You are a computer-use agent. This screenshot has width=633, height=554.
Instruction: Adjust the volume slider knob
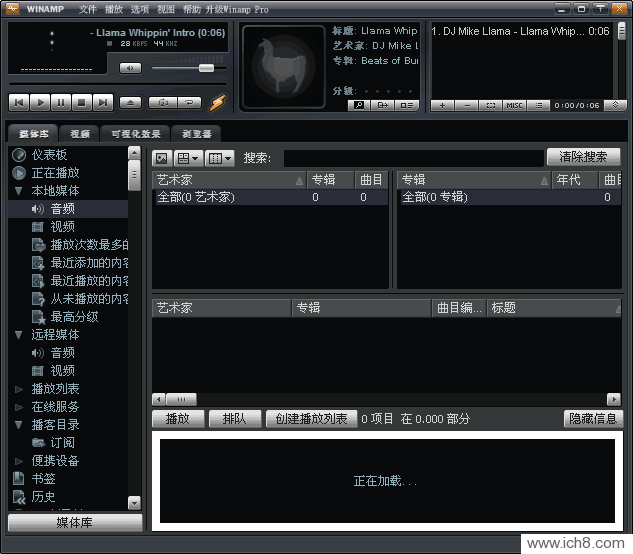[206, 68]
